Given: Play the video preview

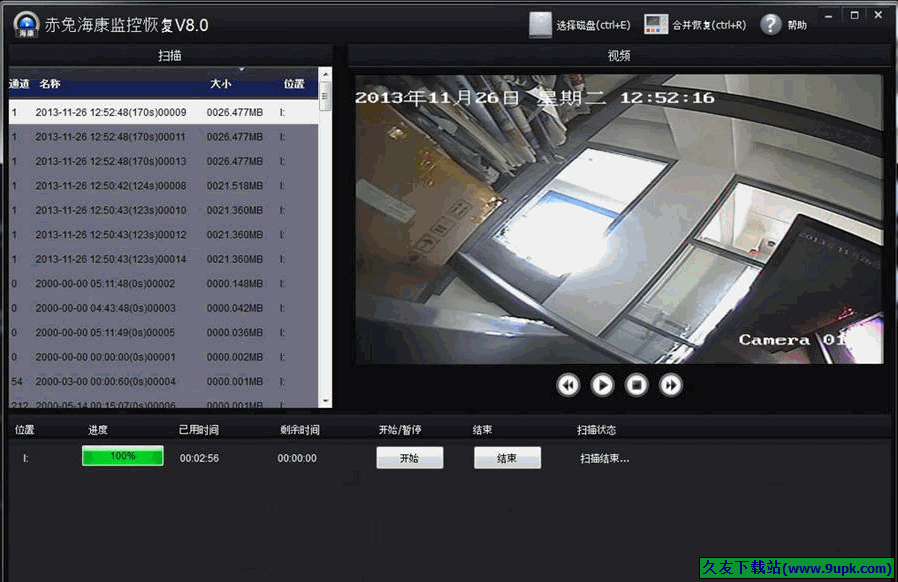Looking at the screenshot, I should [602, 385].
